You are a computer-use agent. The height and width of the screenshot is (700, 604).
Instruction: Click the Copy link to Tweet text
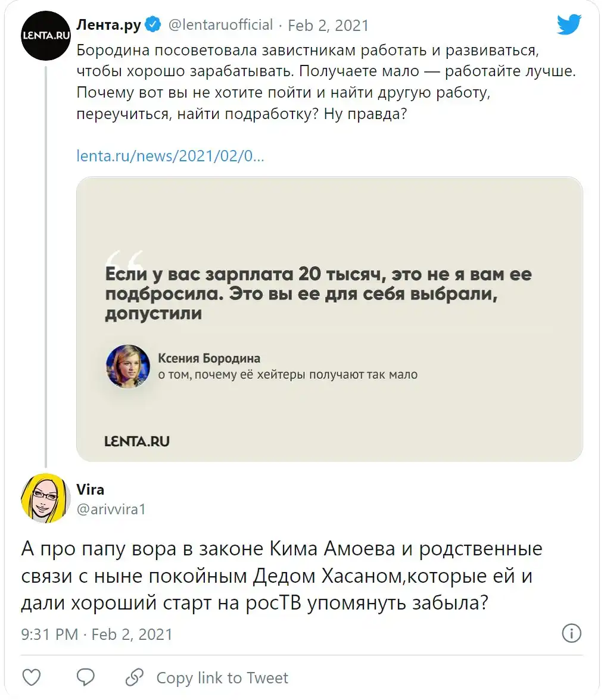coord(222,677)
